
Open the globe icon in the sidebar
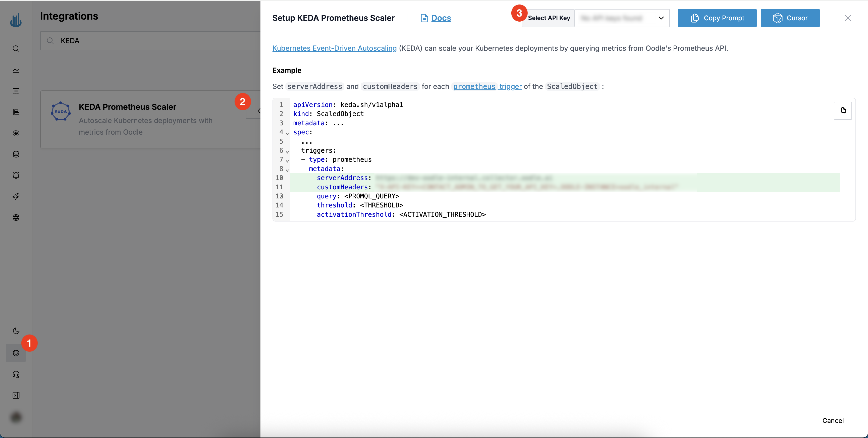(16, 217)
